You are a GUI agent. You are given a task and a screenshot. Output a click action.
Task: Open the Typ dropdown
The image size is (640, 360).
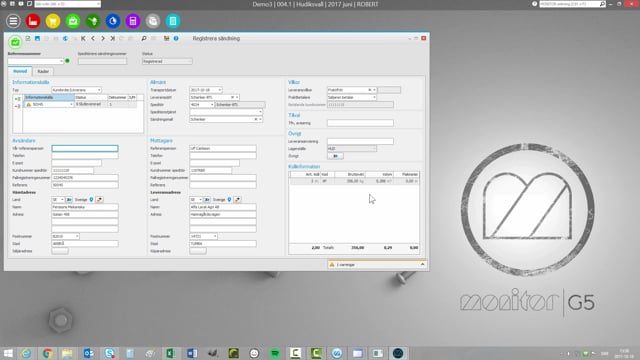(x=99, y=90)
